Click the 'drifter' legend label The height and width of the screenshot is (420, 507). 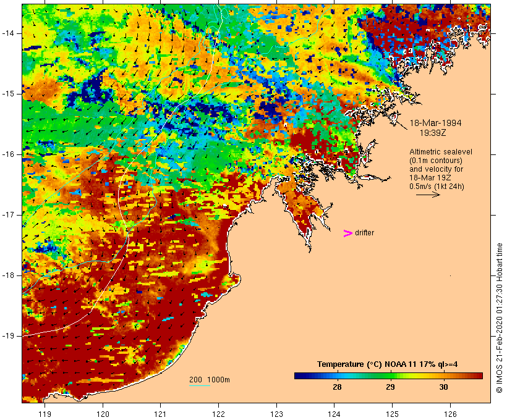click(364, 233)
